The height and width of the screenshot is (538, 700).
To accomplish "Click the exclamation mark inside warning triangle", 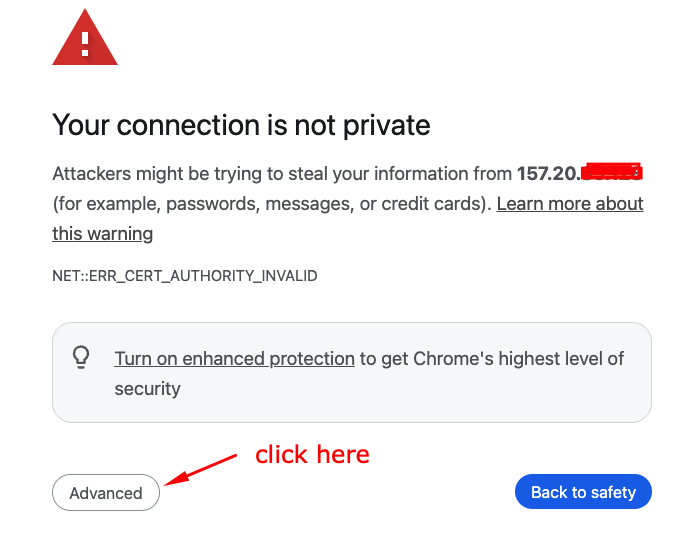I will point(85,43).
